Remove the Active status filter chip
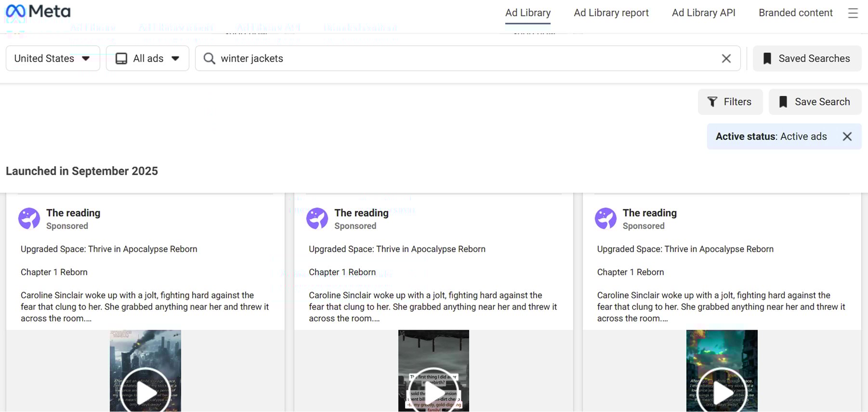Image resolution: width=868 pixels, height=412 pixels. 847,137
